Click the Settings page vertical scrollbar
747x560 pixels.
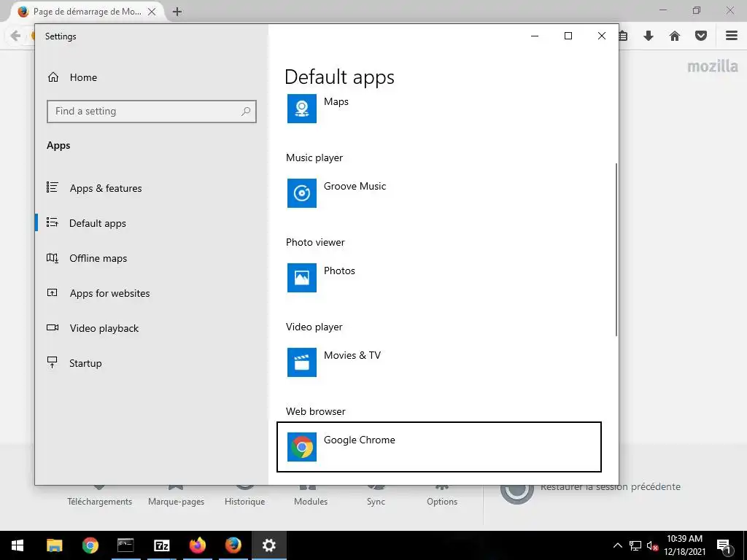[616, 250]
